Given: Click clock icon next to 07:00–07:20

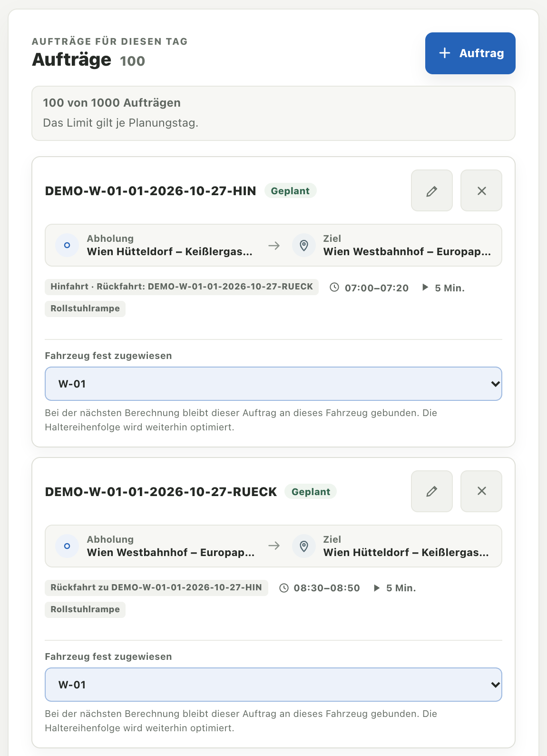Looking at the screenshot, I should pos(334,288).
